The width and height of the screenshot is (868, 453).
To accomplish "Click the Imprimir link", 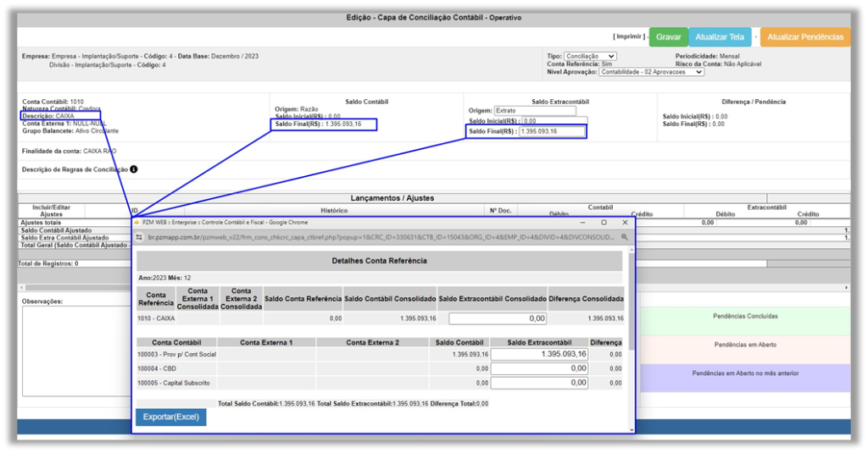I will 628,37.
